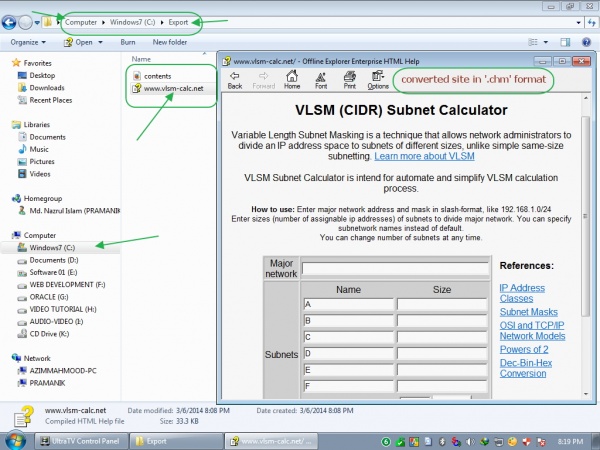Open Recent Places under Favorites
The width and height of the screenshot is (600, 450).
pyautogui.click(x=51, y=100)
